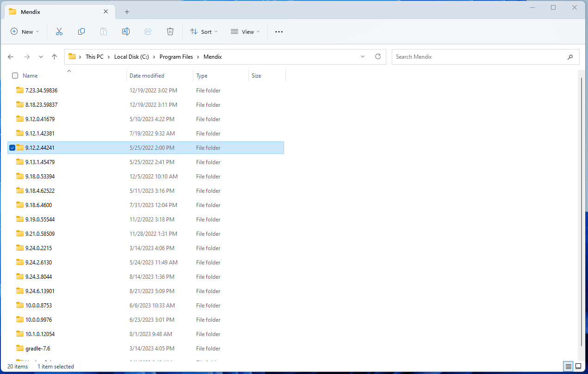Go forward with the right arrow
The image size is (588, 374).
[x=26, y=57]
